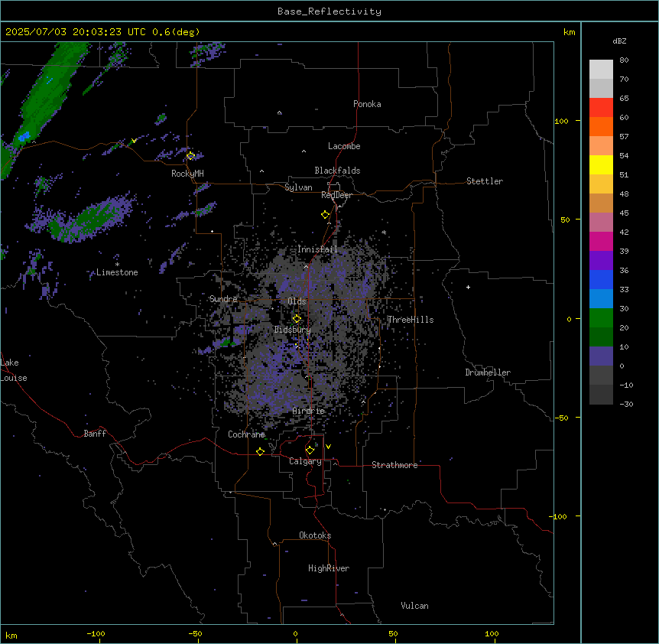This screenshot has height=644, width=659.
Task: Click the yellow diamond marker above the Calgary label
Action: pyautogui.click(x=310, y=450)
